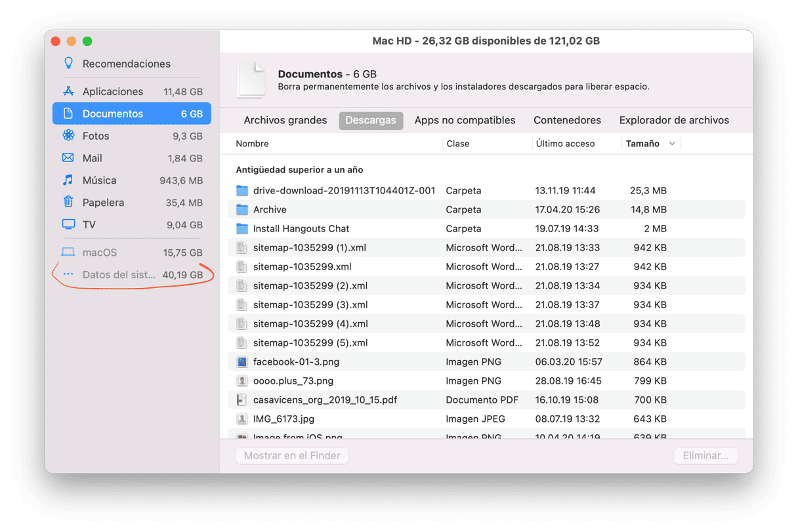Click the Install Hangouts Chat name

[301, 229]
